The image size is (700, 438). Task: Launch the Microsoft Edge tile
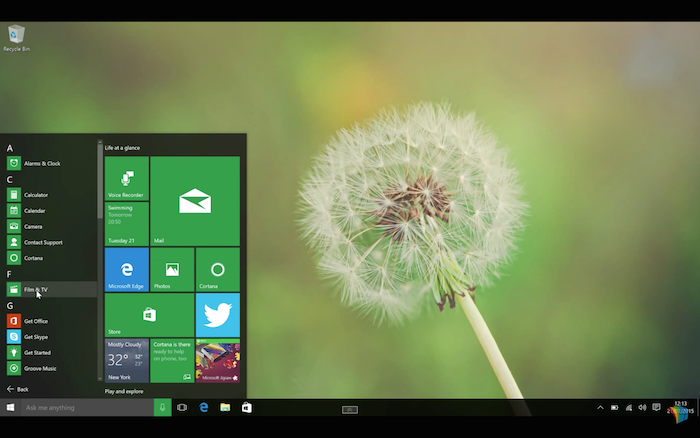(x=126, y=269)
